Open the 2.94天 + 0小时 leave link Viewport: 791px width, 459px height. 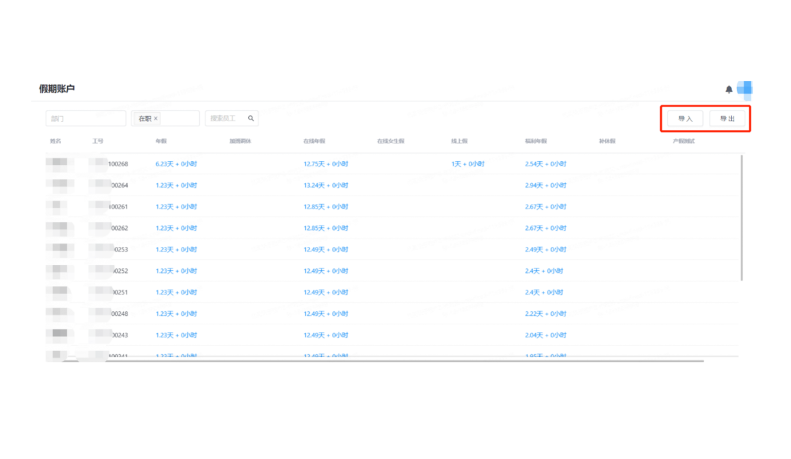[545, 185]
